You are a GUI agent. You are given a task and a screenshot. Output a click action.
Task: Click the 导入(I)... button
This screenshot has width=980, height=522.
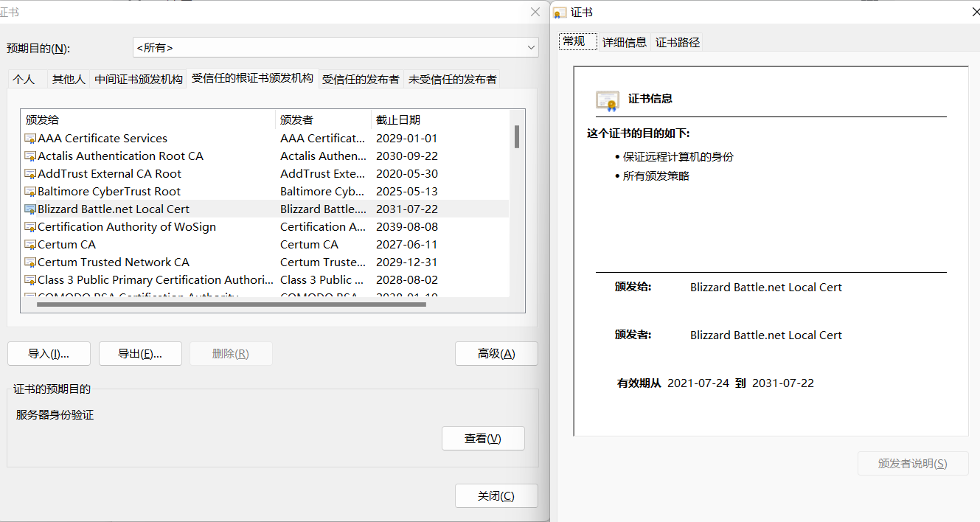(x=49, y=353)
